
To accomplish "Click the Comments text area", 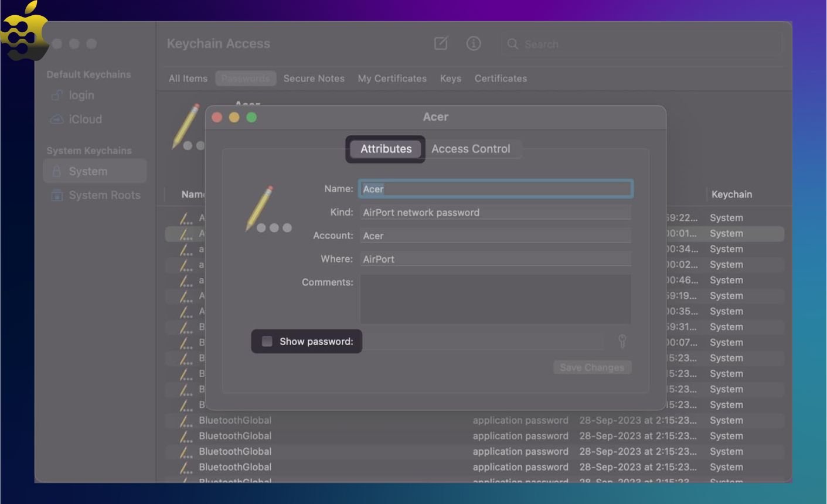I will click(495, 299).
